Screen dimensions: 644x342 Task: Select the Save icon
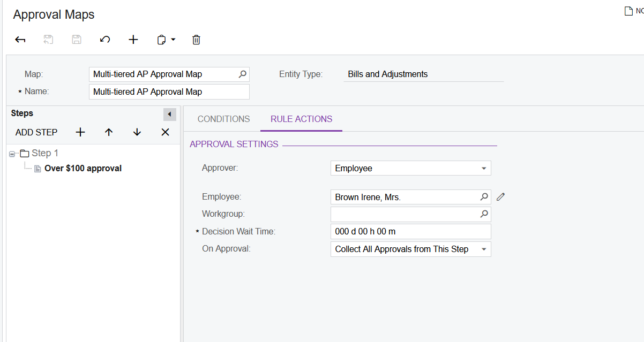[x=76, y=39]
